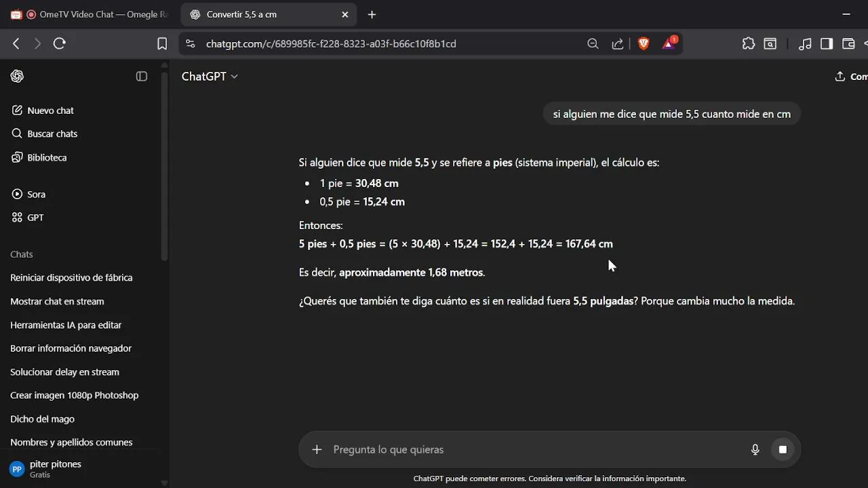Click the user message about 5,5 en cm
The image size is (868, 488).
[x=672, y=114]
